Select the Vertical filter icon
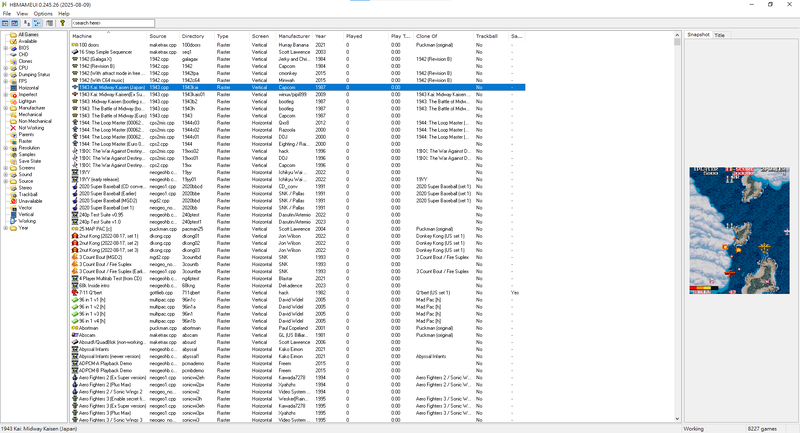Image resolution: width=800 pixels, height=433 pixels. [13, 215]
